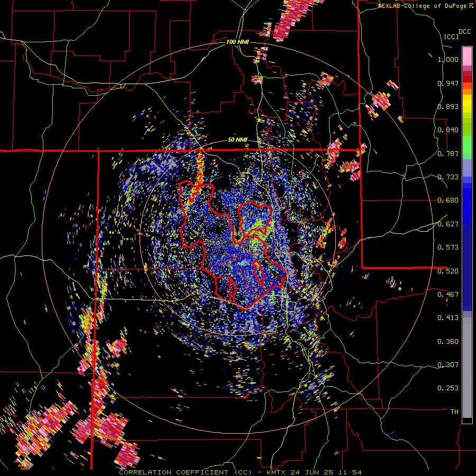Viewport: 476px width, 476px height.
Task: Pick the 0.520 scale value
Action: click(x=448, y=271)
